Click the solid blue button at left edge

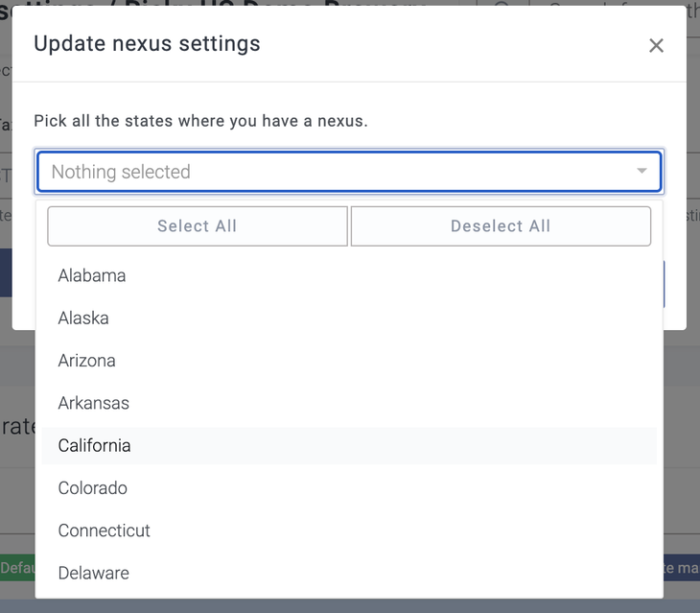(5, 272)
